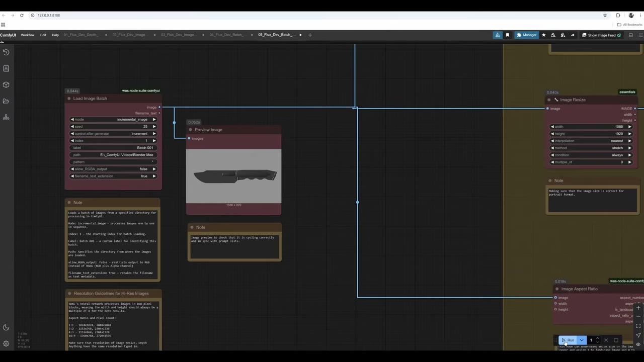This screenshot has height=362, width=644.
Task: Open the browser apps grid icon
Action: pos(3,25)
